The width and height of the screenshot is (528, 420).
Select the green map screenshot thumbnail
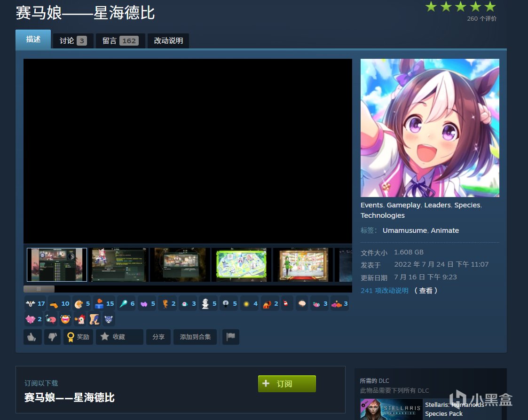242,265
